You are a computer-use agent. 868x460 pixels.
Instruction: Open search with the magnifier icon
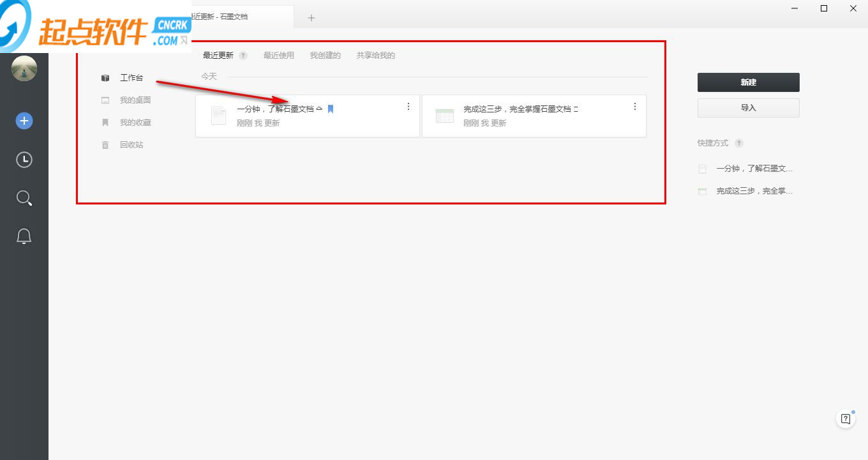click(x=24, y=198)
